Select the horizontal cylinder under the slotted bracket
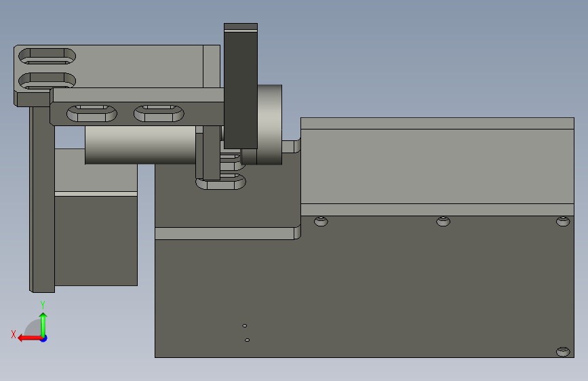588x381 pixels. point(140,145)
